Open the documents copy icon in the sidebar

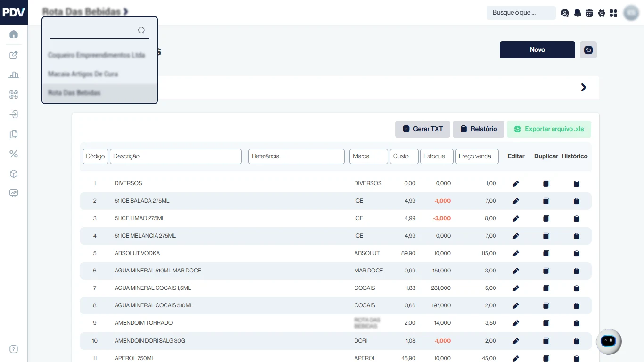point(14,134)
